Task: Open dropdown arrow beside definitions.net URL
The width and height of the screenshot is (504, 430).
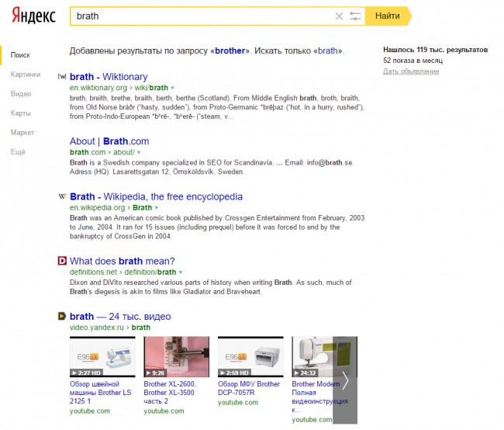Action: tap(181, 273)
